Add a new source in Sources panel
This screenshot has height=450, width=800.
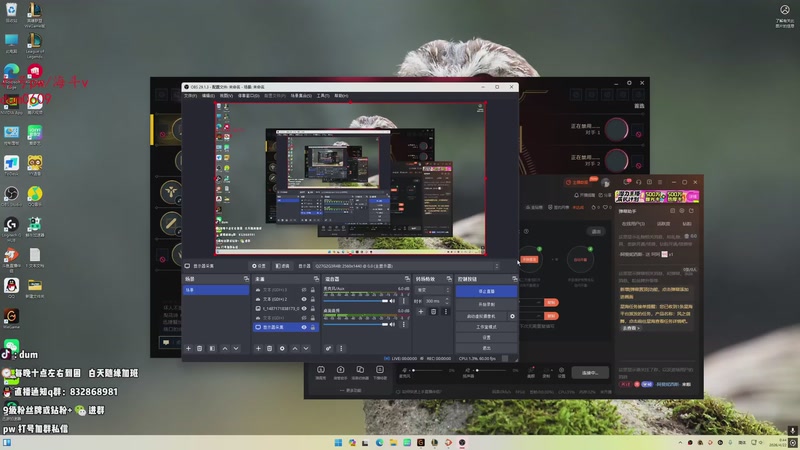pyautogui.click(x=258, y=348)
